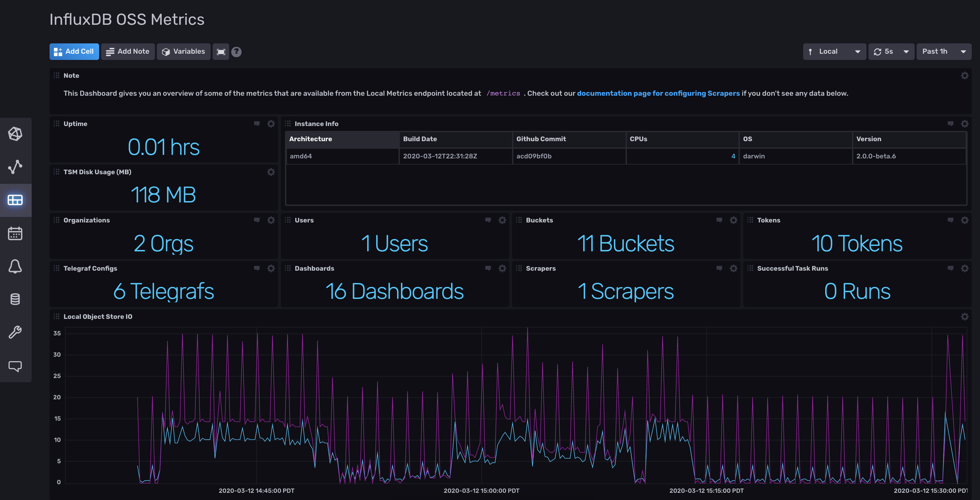Open gear settings on Telegraf Configs cell
Screen dimensions: 980x500
pyautogui.click(x=271, y=269)
